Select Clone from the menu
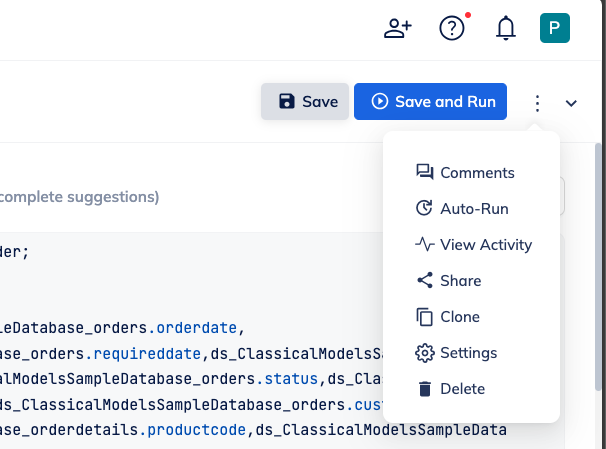This screenshot has height=449, width=606. (x=448, y=317)
